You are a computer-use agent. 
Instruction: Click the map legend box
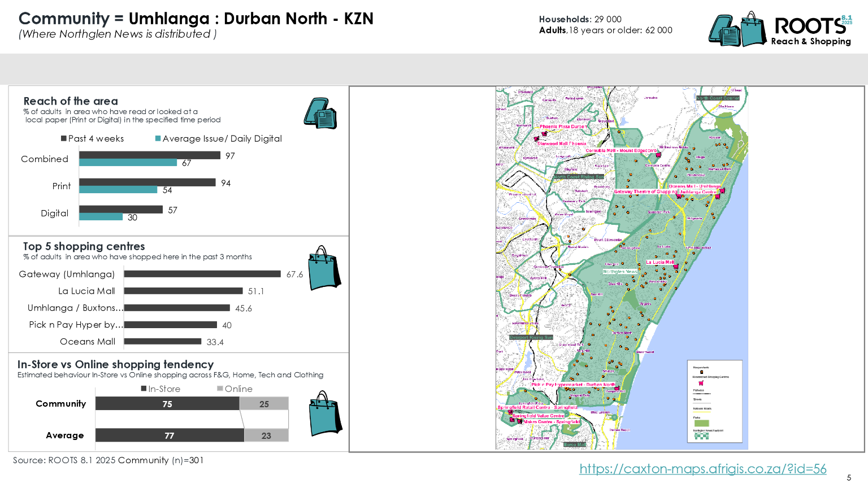(x=714, y=402)
